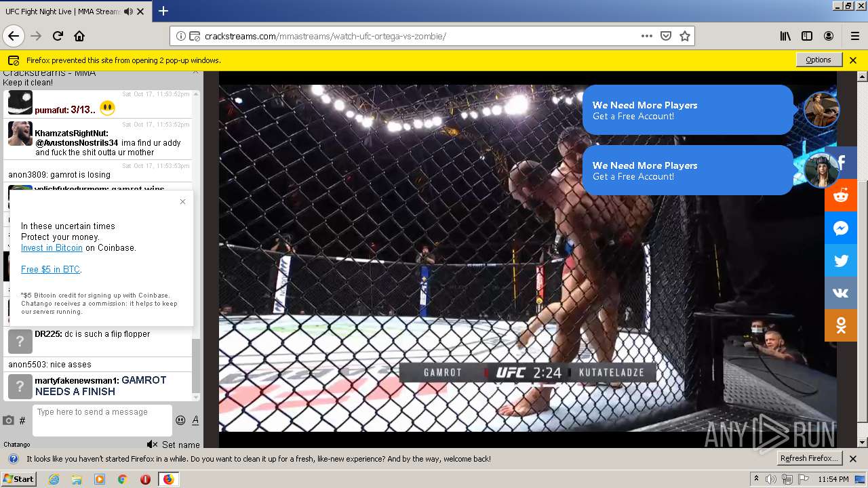Click the first We Need More Players ad
Image resolution: width=868 pixels, height=488 pixels.
tap(688, 110)
